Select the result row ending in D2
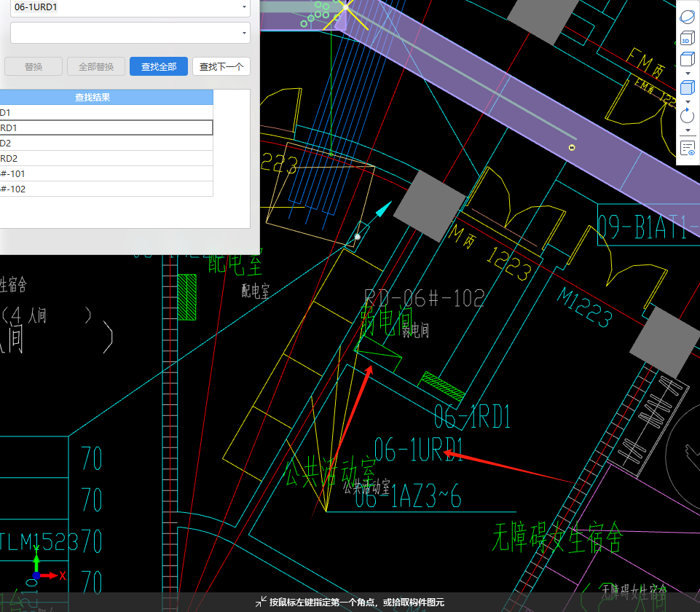Screen dimensions: 700x612 click(106, 143)
